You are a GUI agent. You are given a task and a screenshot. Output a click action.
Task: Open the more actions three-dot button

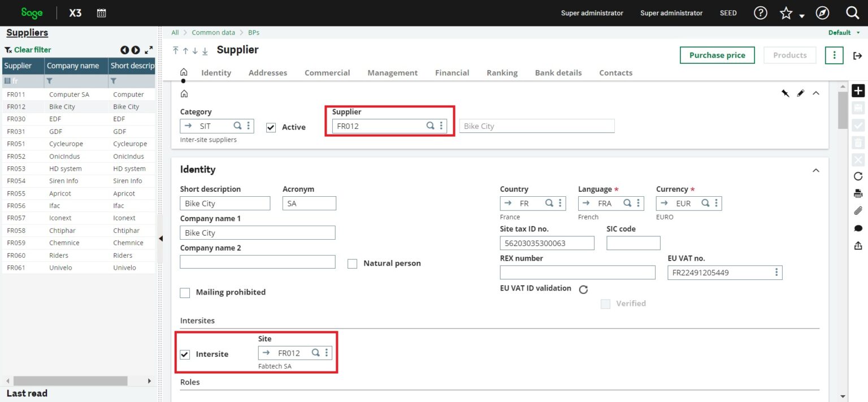[834, 55]
